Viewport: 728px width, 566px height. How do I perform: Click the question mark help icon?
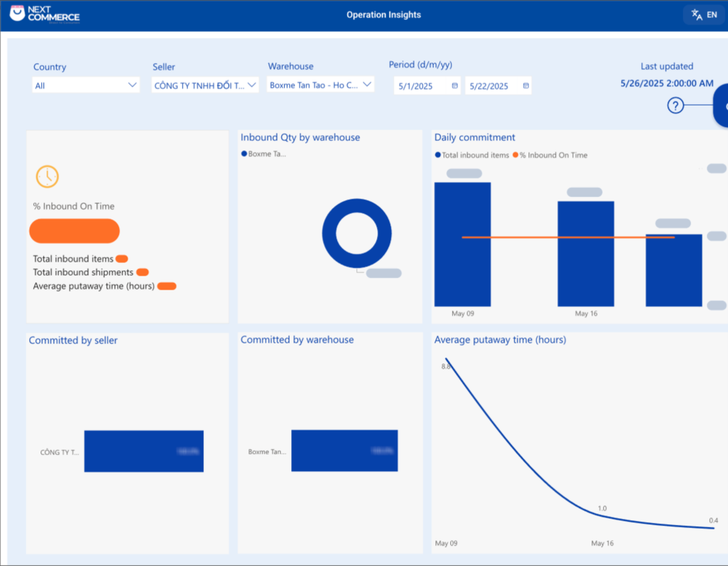(x=675, y=105)
